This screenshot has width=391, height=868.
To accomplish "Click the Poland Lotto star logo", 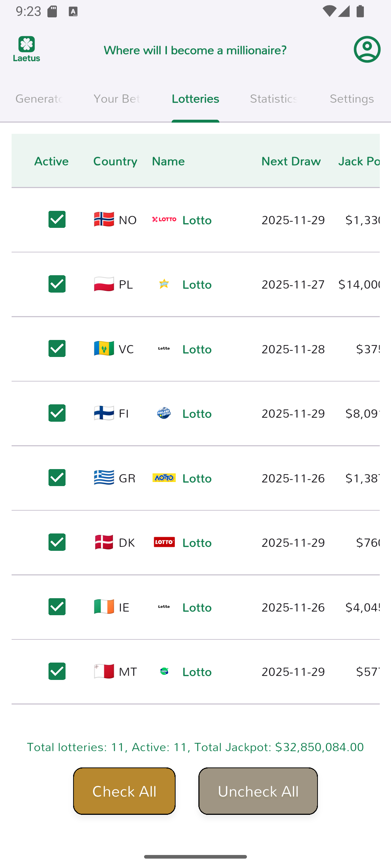I will (164, 284).
